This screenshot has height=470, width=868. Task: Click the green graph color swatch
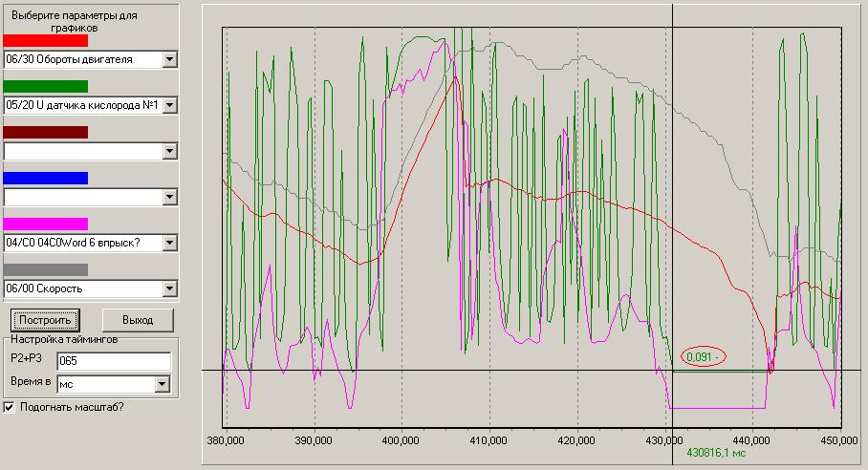tap(45, 86)
